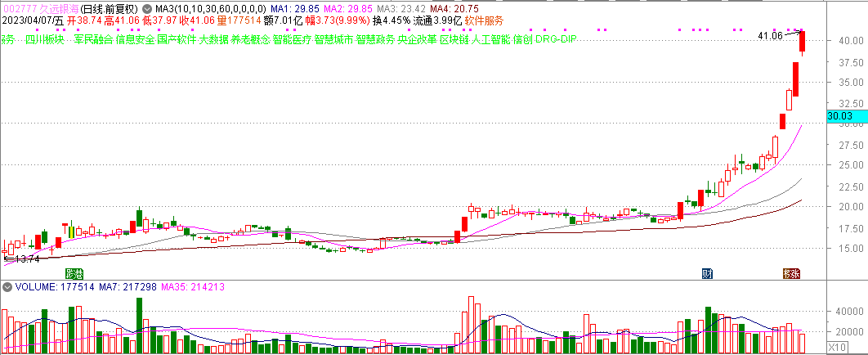Click the 央企改革 concept tag
868x355 pixels.
point(417,38)
